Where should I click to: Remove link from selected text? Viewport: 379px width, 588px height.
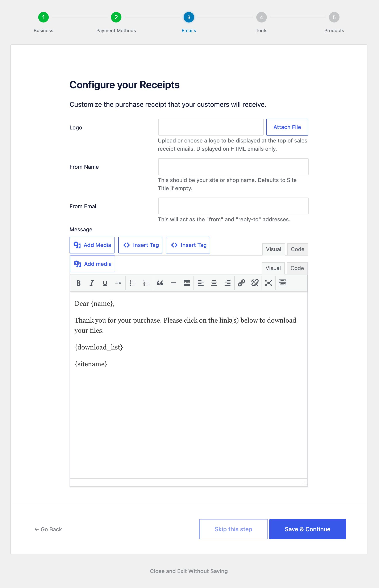pyautogui.click(x=255, y=283)
